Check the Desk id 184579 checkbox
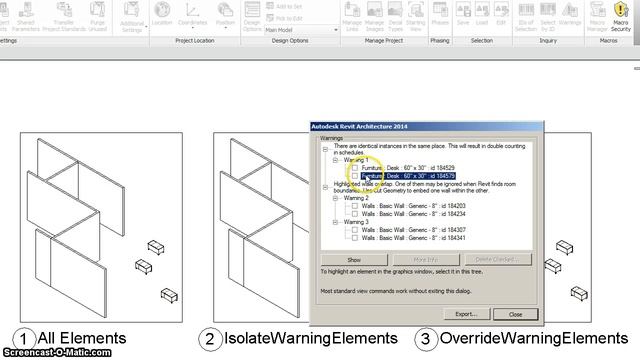This screenshot has width=640, height=360. pos(355,176)
